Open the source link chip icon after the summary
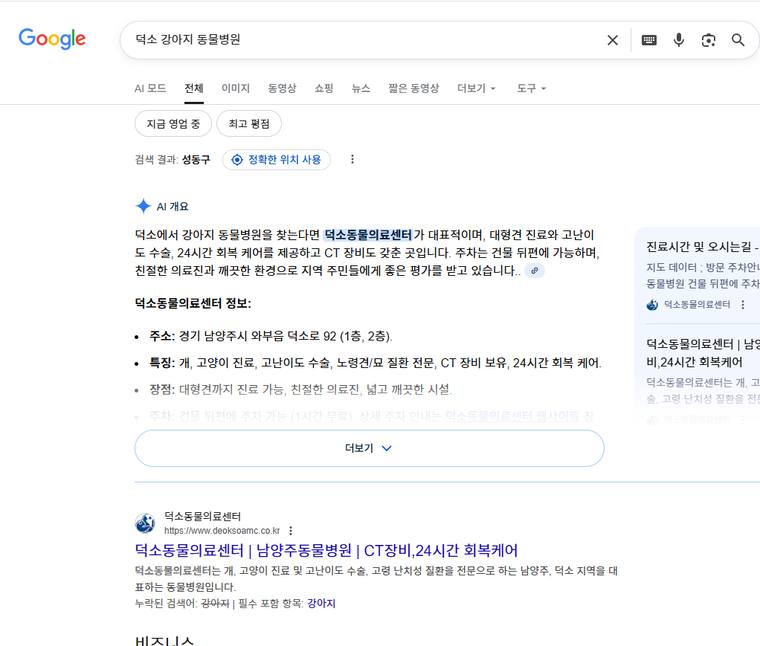The height and width of the screenshot is (646, 760). coord(535,270)
